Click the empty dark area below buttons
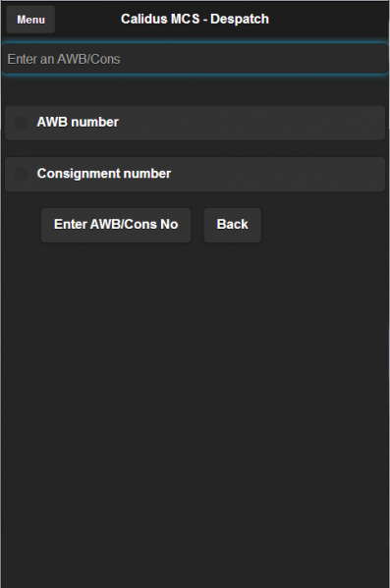This screenshot has width=390, height=588. pyautogui.click(x=195, y=412)
